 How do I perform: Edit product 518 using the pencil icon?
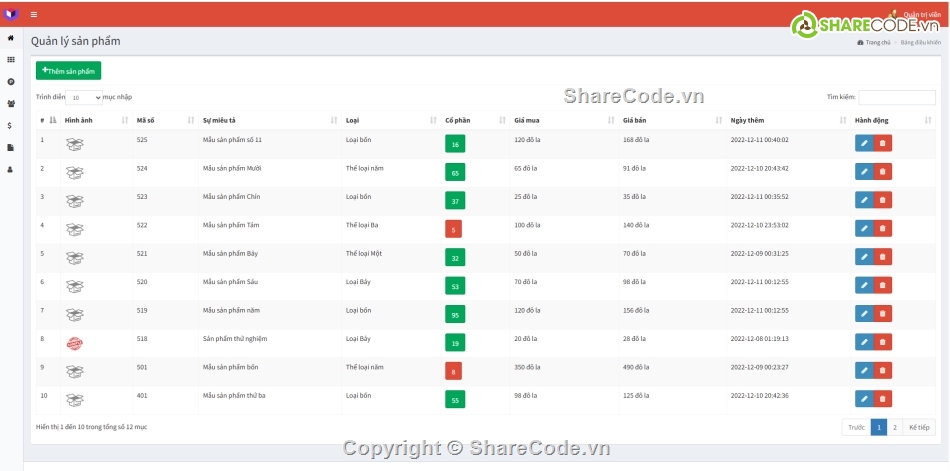864,342
